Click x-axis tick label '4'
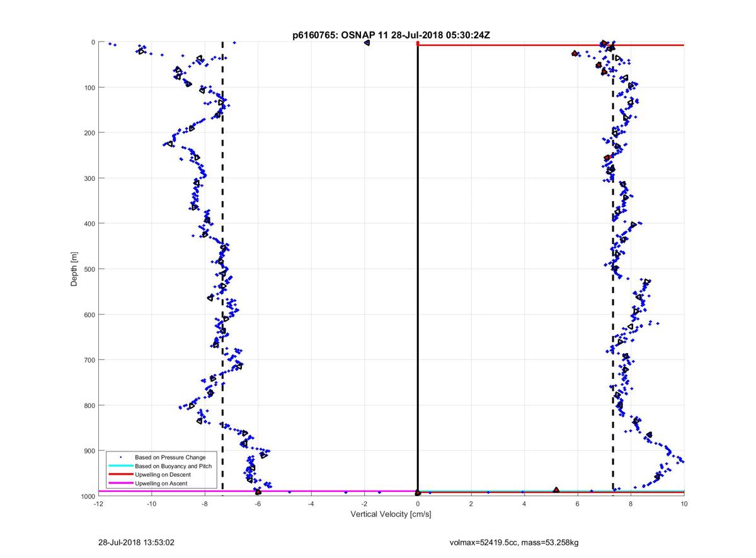The width and height of the screenshot is (756, 558). pyautogui.click(x=524, y=504)
